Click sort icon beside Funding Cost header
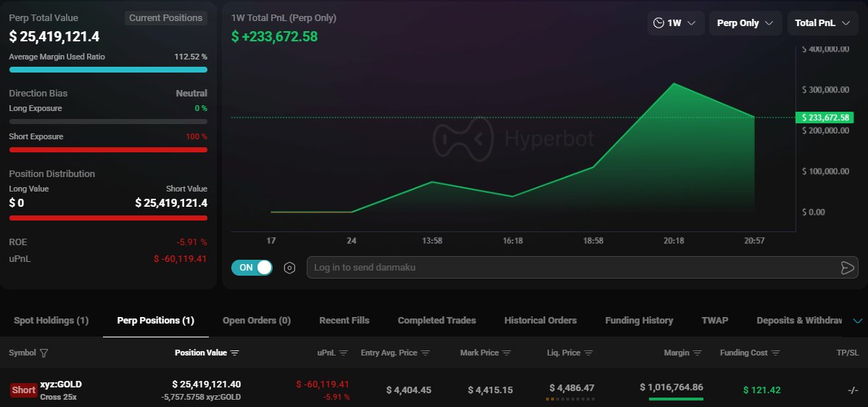The image size is (868, 407). pos(776,353)
